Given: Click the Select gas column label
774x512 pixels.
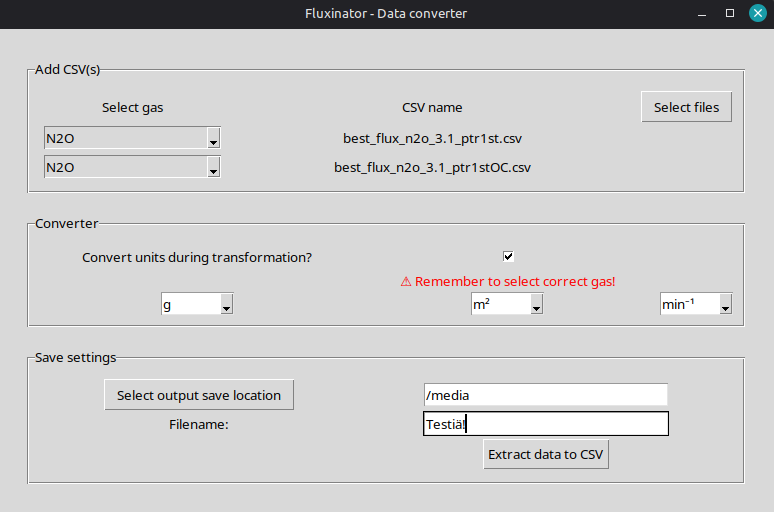Looking at the screenshot, I should [132, 108].
